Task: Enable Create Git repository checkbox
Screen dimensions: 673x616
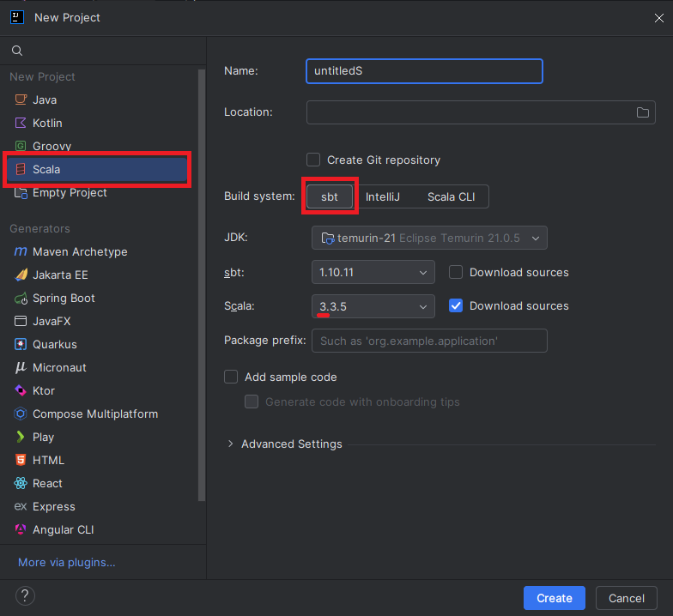Action: 313,160
